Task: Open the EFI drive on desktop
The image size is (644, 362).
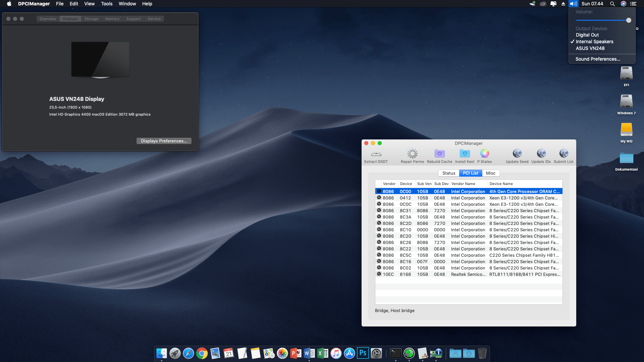Action: [x=626, y=73]
